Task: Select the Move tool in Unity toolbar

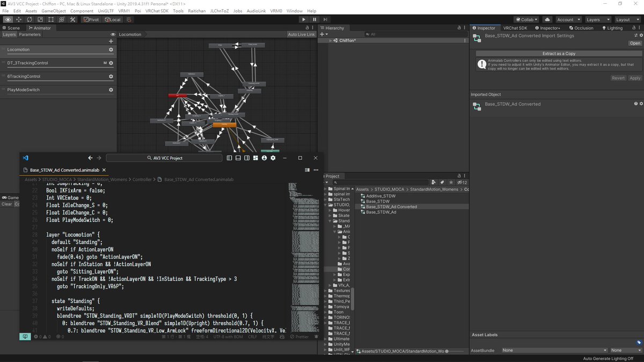Action: [19, 19]
